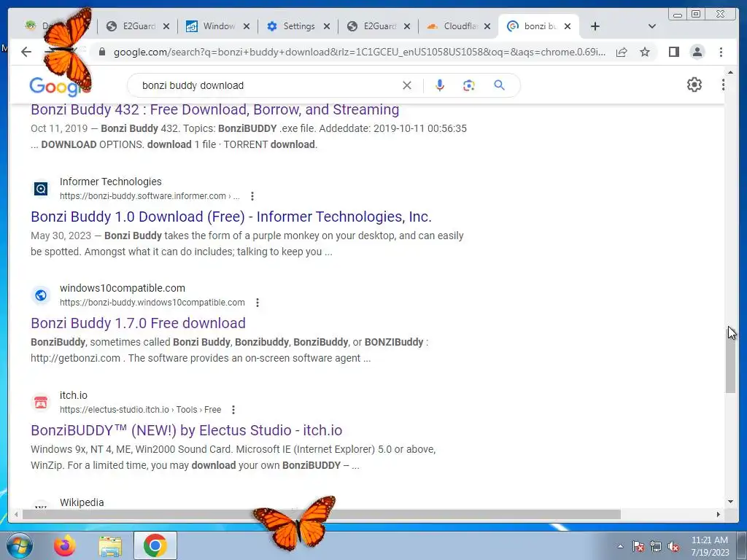Click the horizontal scrollbar left arrow

pyautogui.click(x=16, y=514)
